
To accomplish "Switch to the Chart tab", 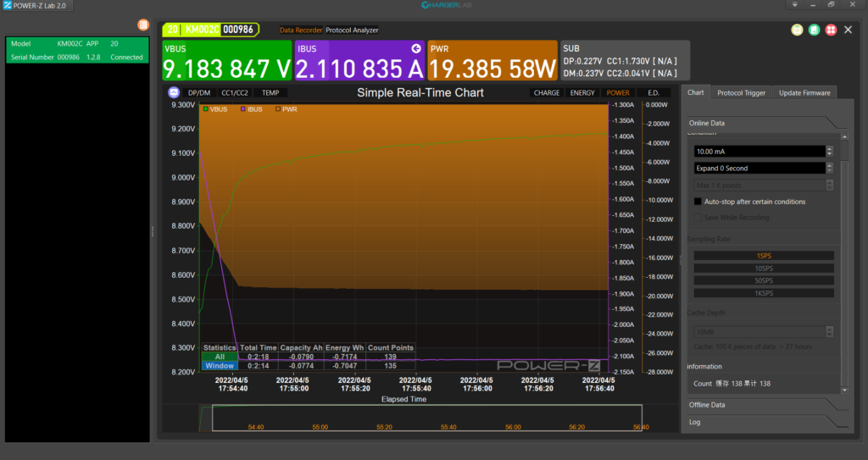I will pyautogui.click(x=695, y=92).
